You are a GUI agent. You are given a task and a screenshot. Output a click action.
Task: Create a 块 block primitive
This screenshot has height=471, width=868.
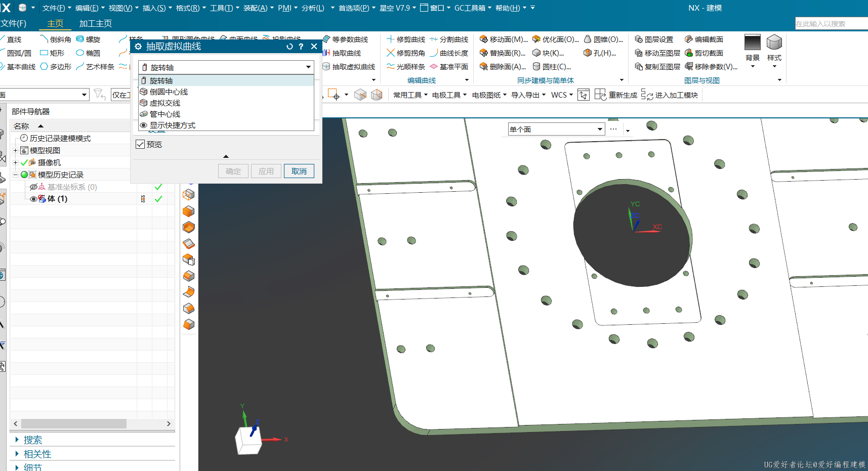click(x=548, y=53)
